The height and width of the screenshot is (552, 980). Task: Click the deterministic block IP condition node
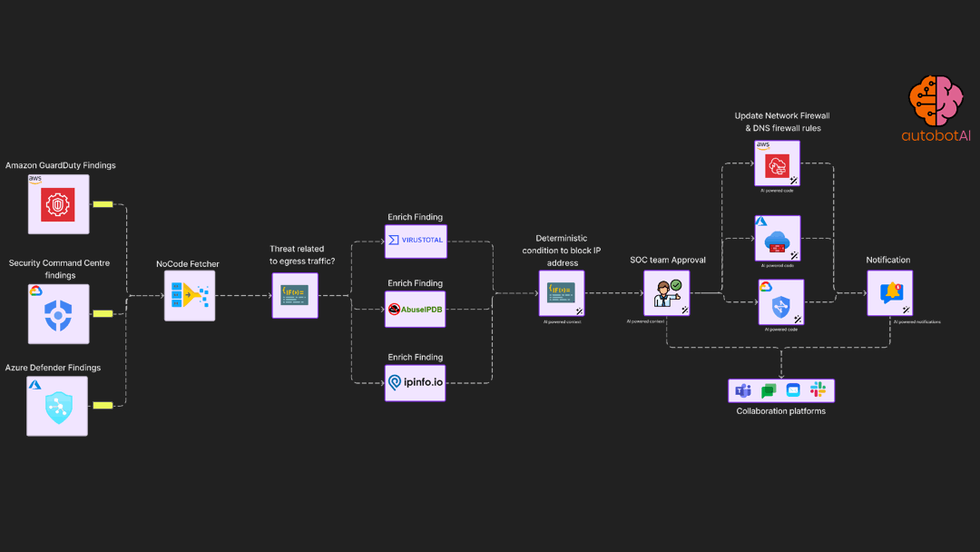pyautogui.click(x=562, y=293)
